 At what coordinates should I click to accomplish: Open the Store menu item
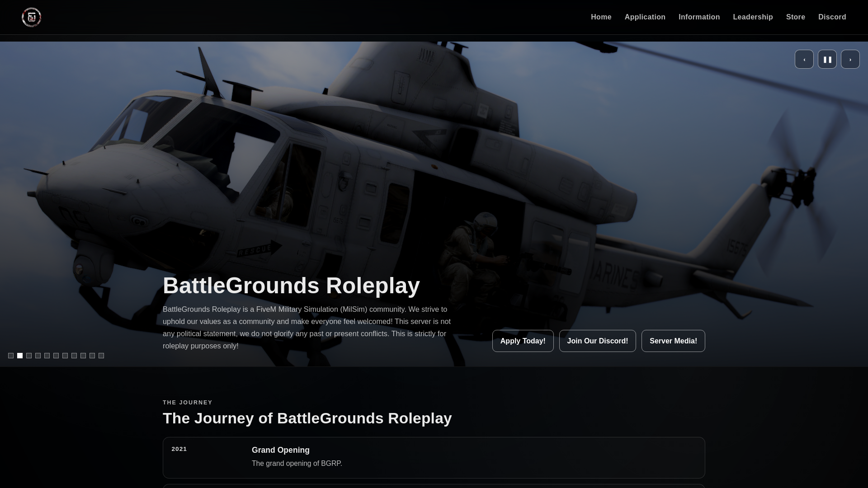[796, 17]
